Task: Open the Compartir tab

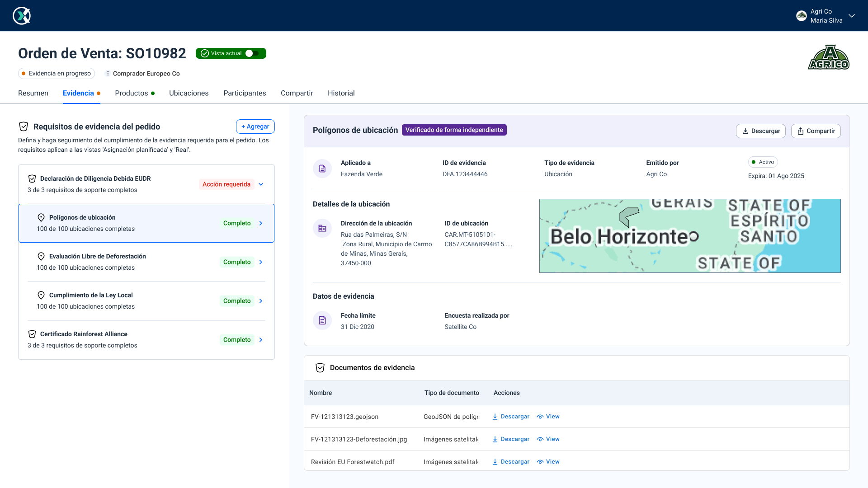Action: click(297, 93)
